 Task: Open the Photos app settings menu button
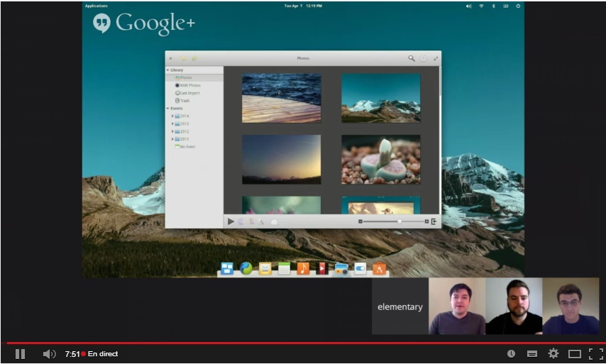(x=424, y=58)
